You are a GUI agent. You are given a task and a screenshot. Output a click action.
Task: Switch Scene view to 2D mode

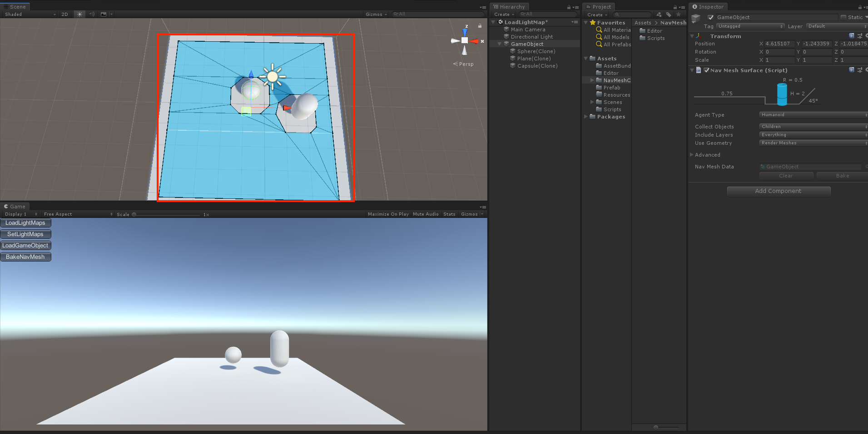tap(64, 14)
